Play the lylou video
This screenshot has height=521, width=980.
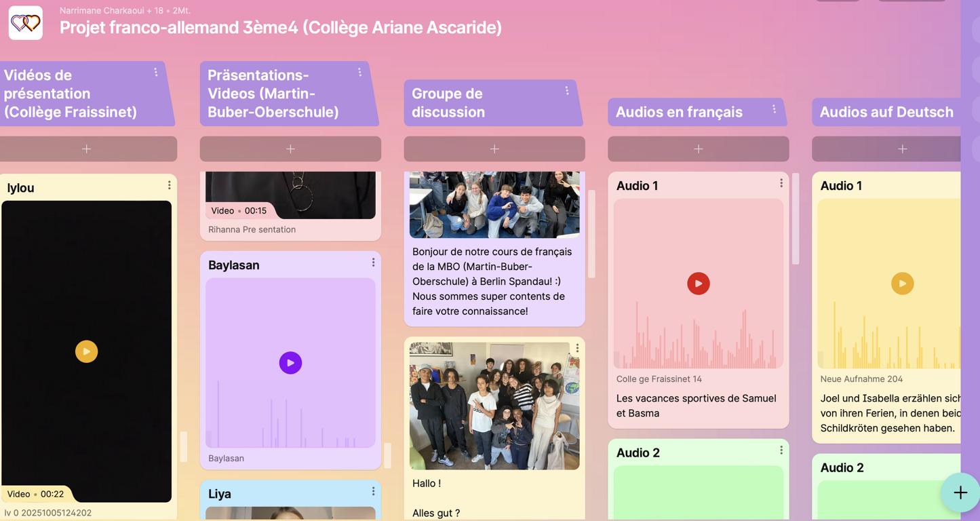86,351
